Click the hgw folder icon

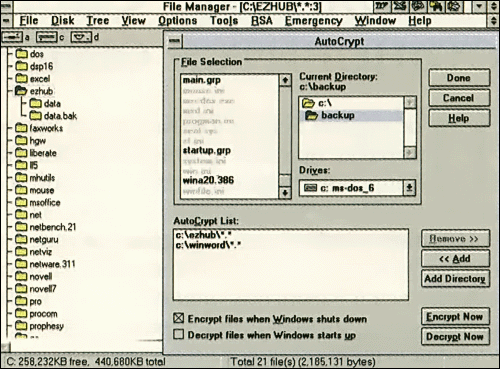22,140
